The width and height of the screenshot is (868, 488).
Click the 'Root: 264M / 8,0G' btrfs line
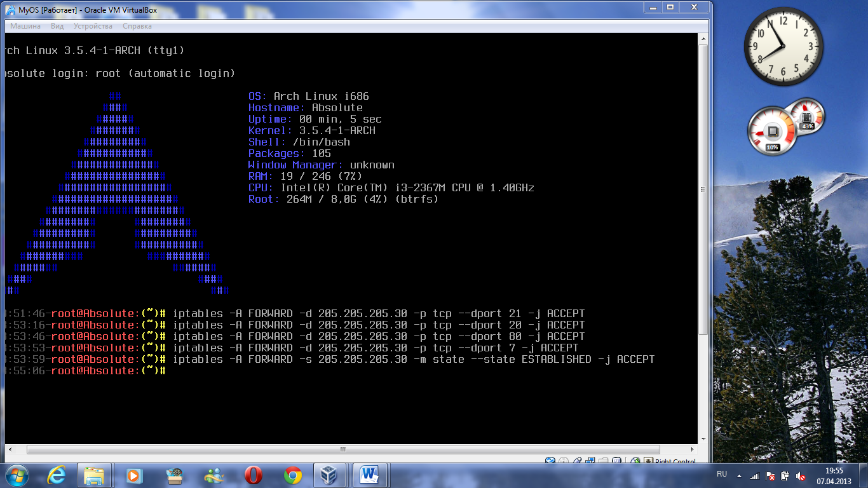(x=344, y=199)
